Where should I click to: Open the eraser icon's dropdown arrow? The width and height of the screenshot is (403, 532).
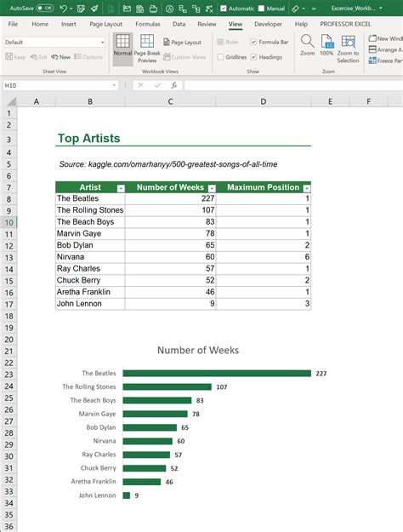[304, 9]
